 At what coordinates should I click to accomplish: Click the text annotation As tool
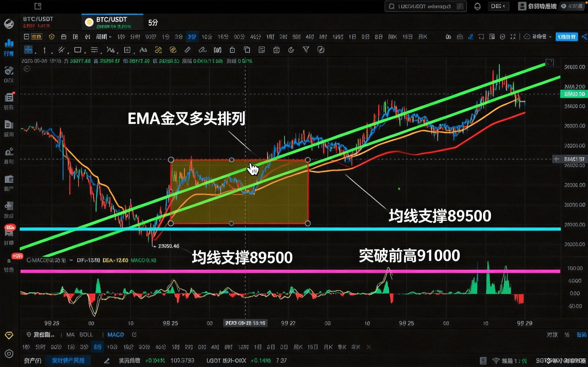tap(143, 50)
